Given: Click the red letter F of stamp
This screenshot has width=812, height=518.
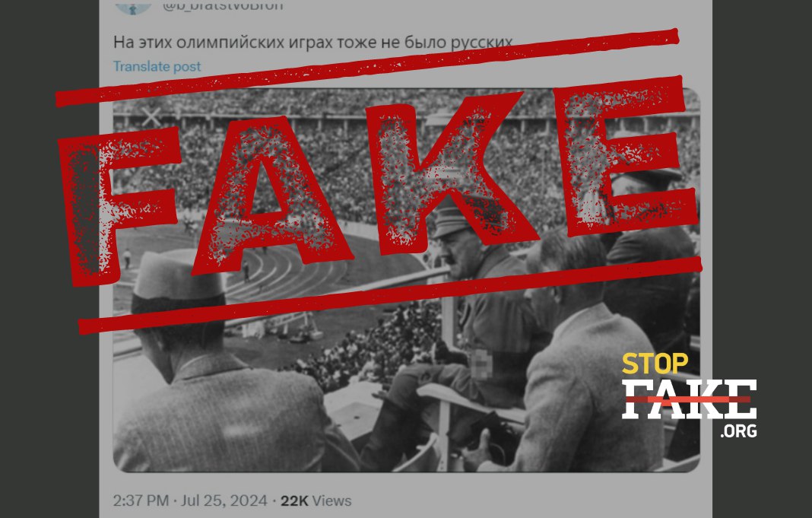Looking at the screenshot, I should point(118,206).
